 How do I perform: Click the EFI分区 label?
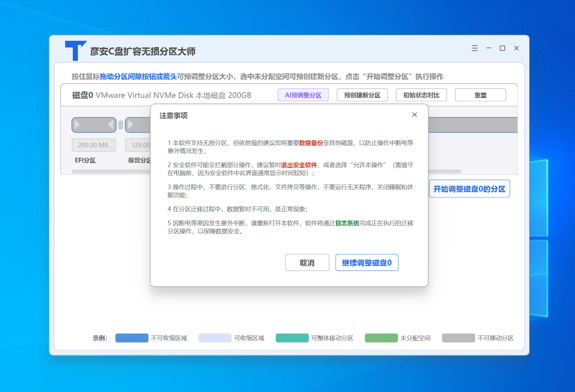click(85, 160)
